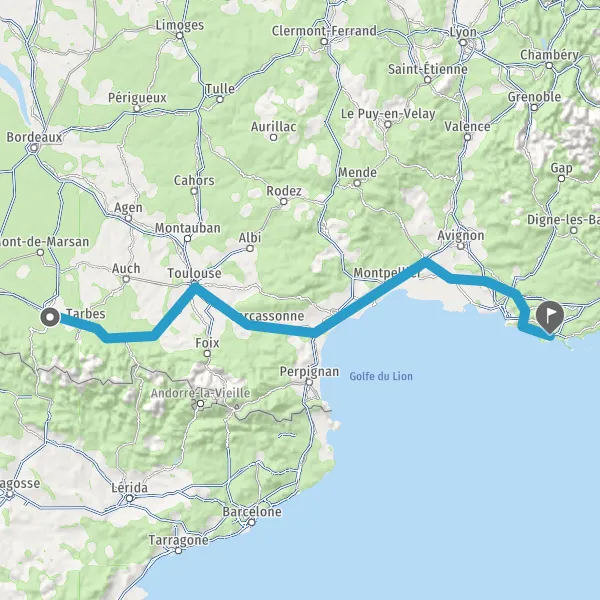
Task: Click the Bordeaux city circle marker
Action: (34, 148)
